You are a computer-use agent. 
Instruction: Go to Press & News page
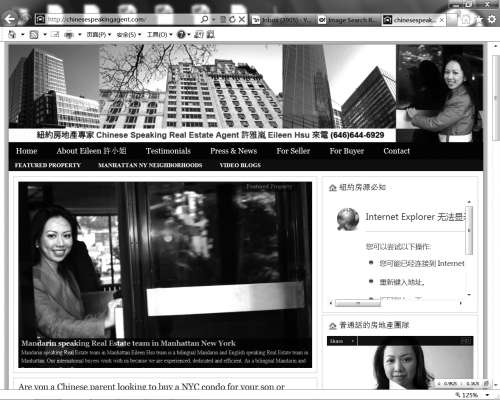(234, 151)
